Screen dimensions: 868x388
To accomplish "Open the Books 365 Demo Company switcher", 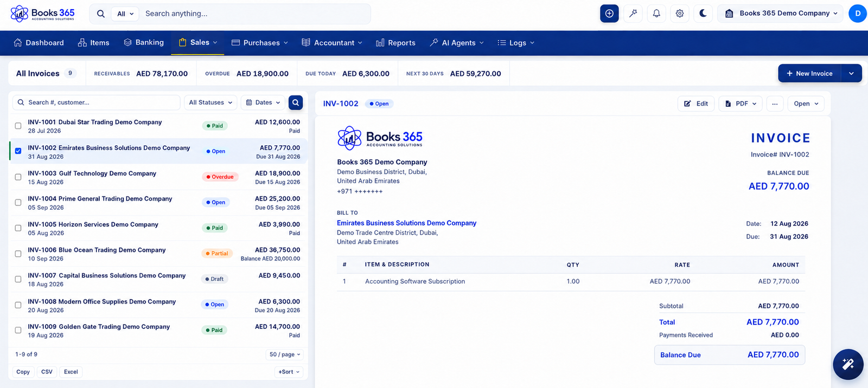I will click(x=781, y=14).
